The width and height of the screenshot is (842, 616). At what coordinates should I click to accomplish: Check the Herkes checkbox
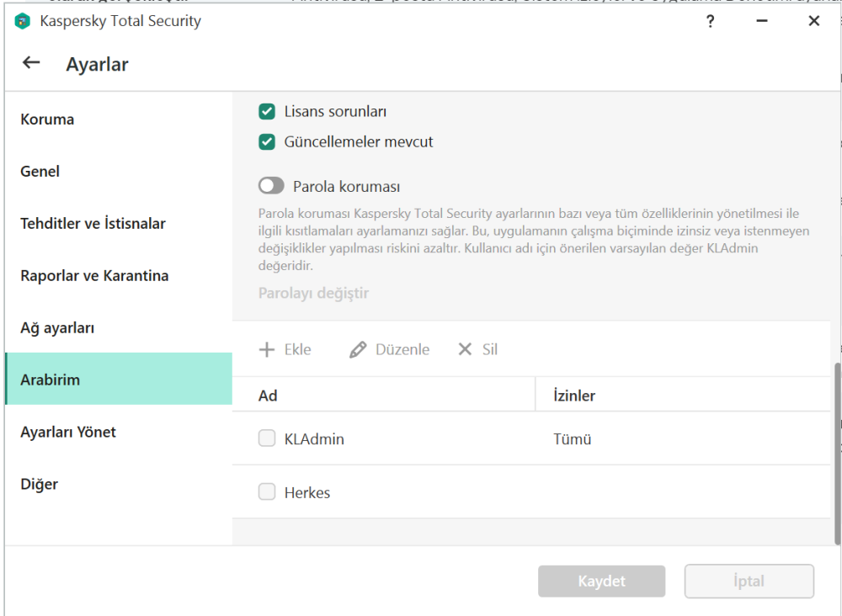click(267, 493)
